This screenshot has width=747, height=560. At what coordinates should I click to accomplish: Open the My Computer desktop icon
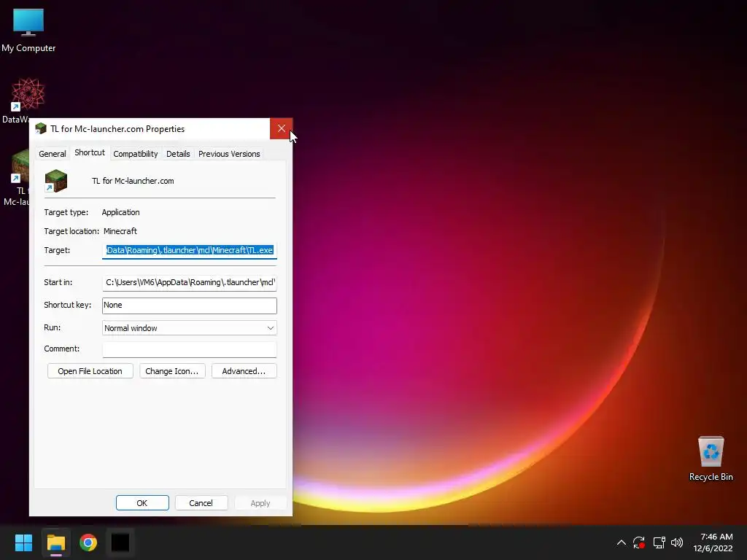(28, 29)
